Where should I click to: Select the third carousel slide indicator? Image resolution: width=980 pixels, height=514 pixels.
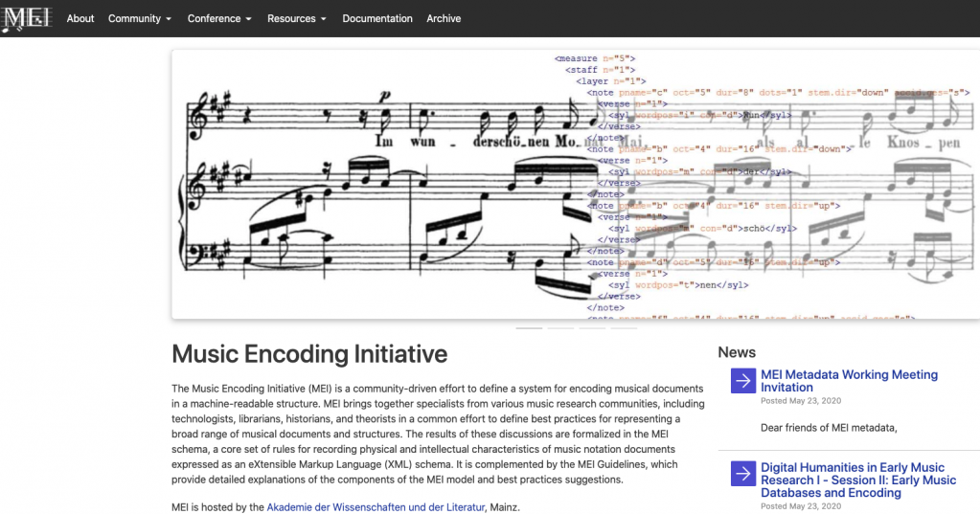(592, 328)
